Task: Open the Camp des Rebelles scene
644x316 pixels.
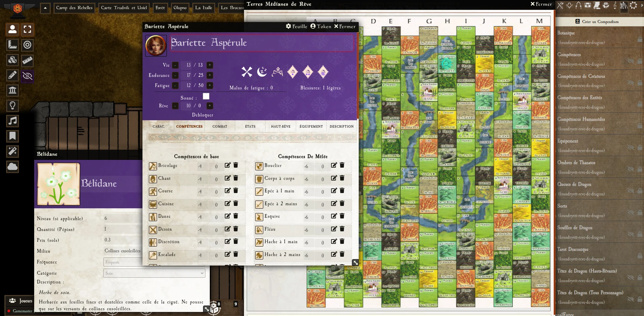Action: pos(74,8)
